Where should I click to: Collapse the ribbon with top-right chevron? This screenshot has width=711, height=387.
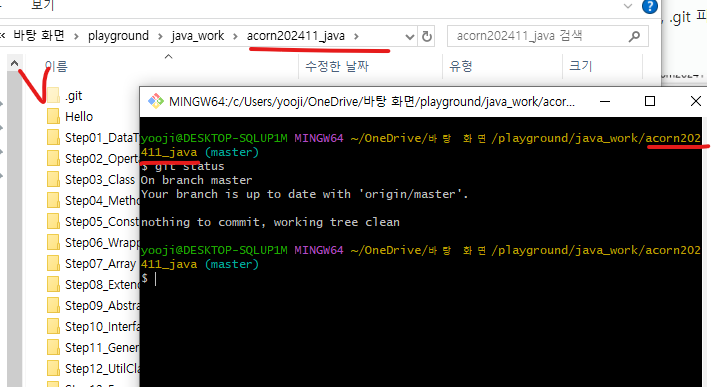click(628, 6)
